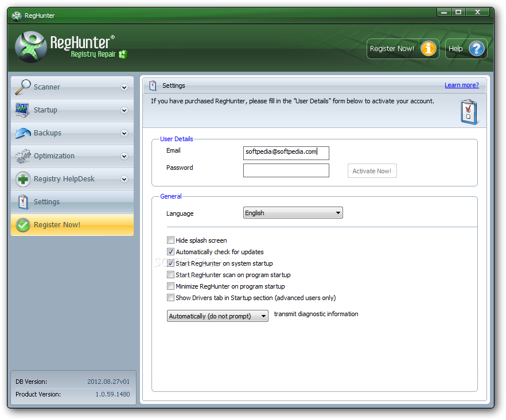The height and width of the screenshot is (420, 506).
Task: Click the DB Version value 2012.08.27v01
Action: (x=108, y=382)
